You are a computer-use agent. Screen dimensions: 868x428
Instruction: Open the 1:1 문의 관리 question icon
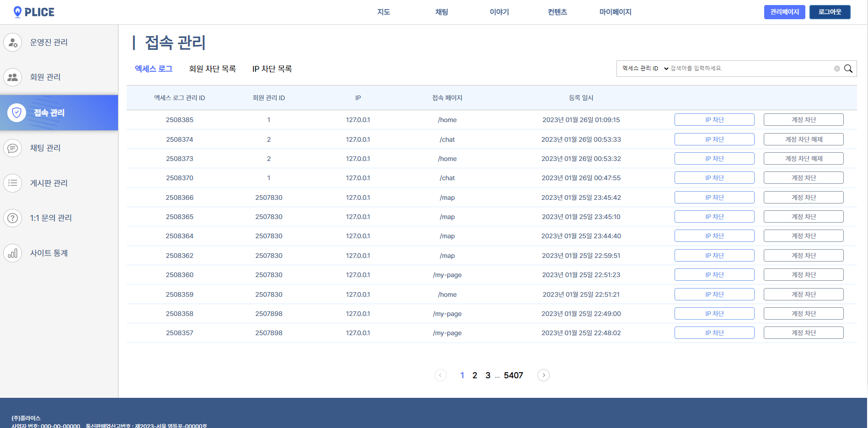pos(12,218)
